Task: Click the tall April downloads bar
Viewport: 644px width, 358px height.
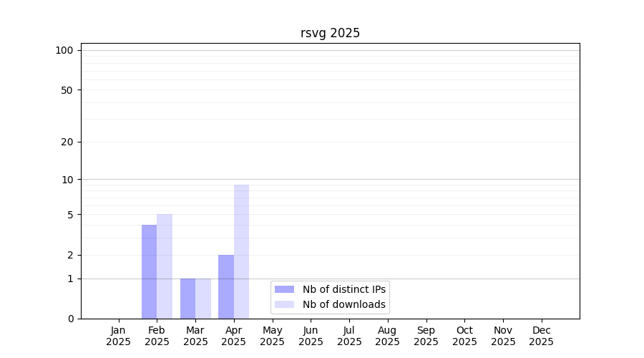Action: point(241,251)
